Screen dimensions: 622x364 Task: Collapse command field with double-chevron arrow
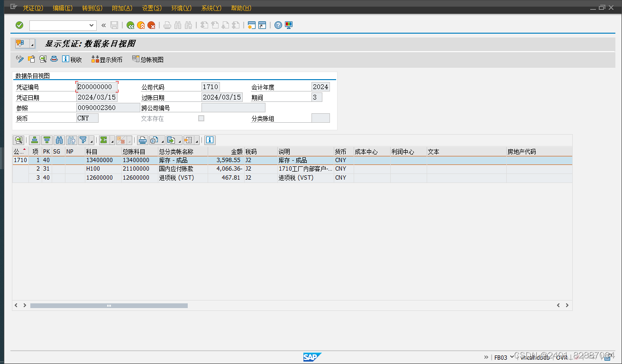104,25
